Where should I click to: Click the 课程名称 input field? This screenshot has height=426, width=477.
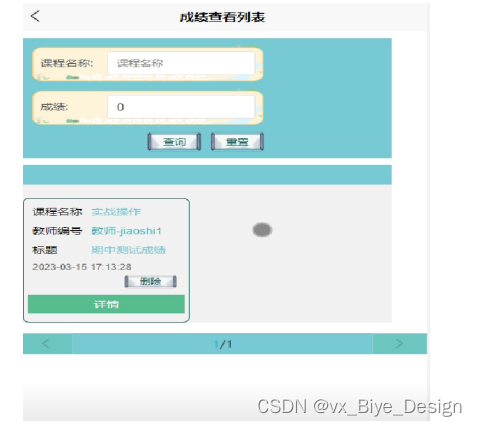(181, 63)
